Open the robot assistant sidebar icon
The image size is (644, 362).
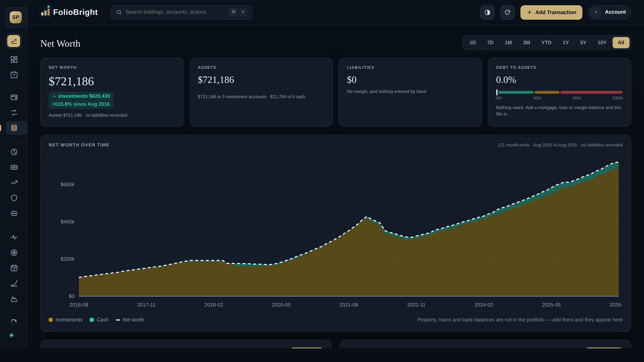pyautogui.click(x=14, y=213)
